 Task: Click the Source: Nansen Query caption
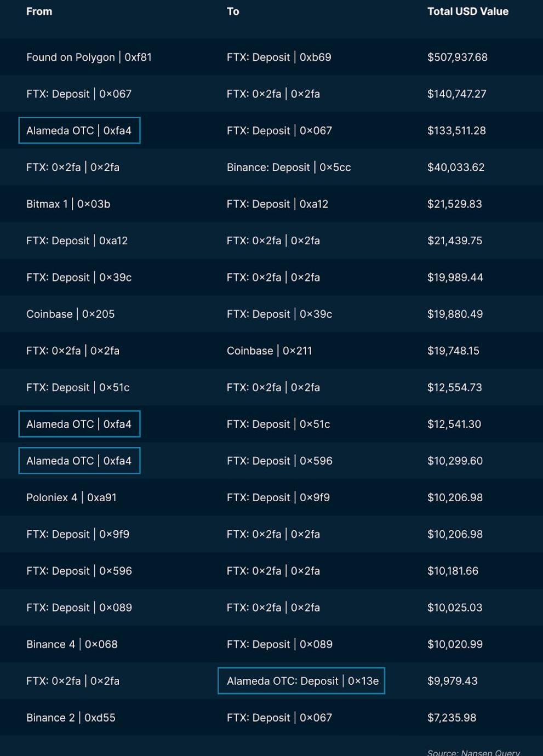pyautogui.click(x=473, y=752)
